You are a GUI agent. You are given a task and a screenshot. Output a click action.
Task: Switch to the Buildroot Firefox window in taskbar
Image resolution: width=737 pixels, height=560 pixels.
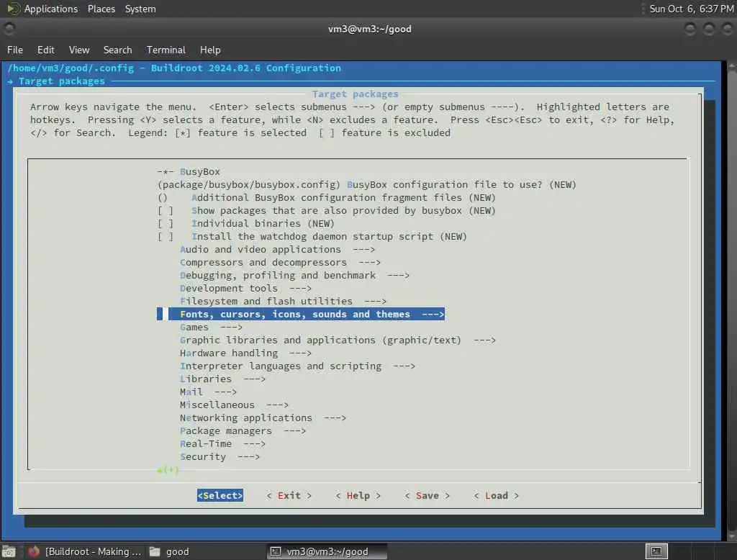coord(85,551)
